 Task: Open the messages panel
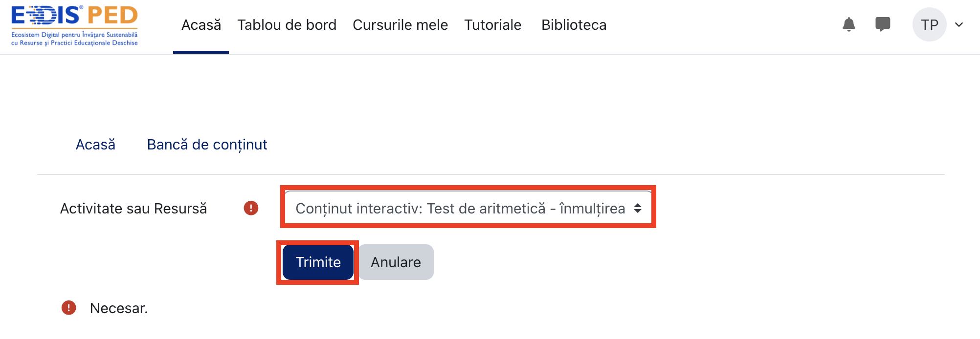(883, 24)
